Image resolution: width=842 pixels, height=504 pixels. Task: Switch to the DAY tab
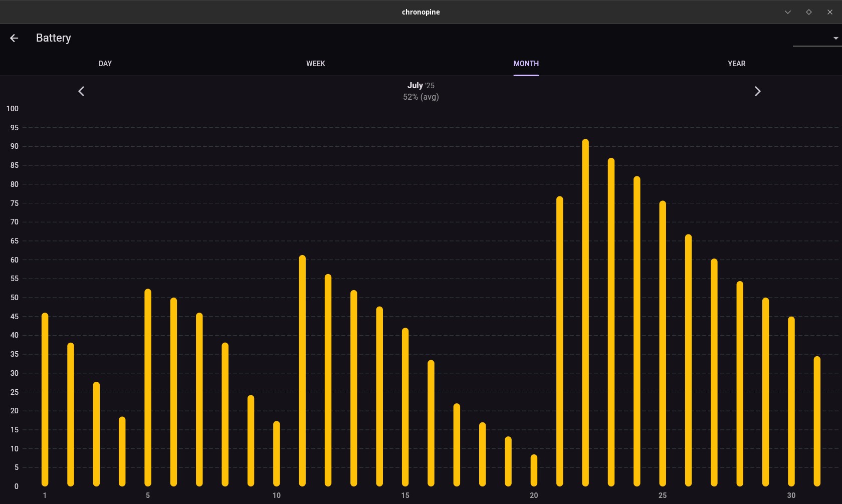pyautogui.click(x=105, y=64)
